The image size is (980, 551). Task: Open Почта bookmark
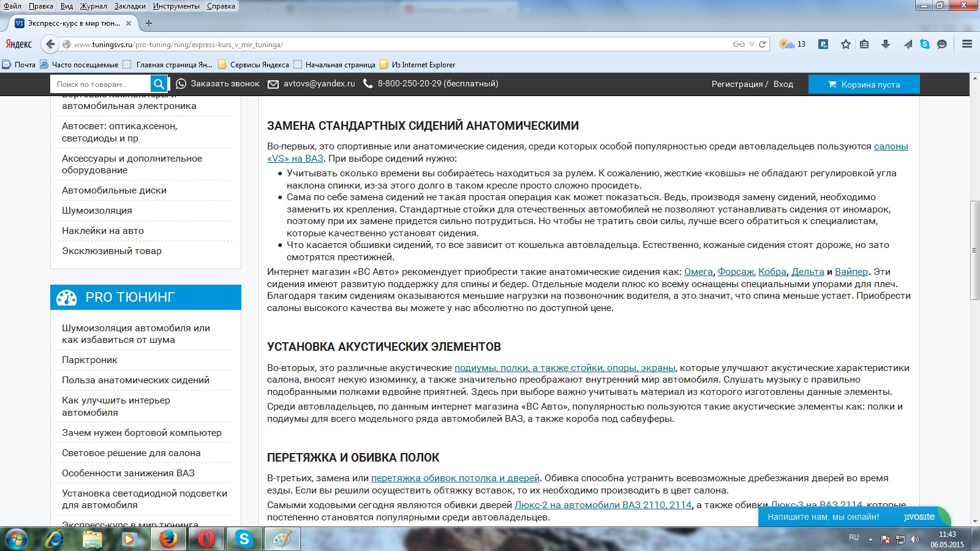[x=19, y=64]
